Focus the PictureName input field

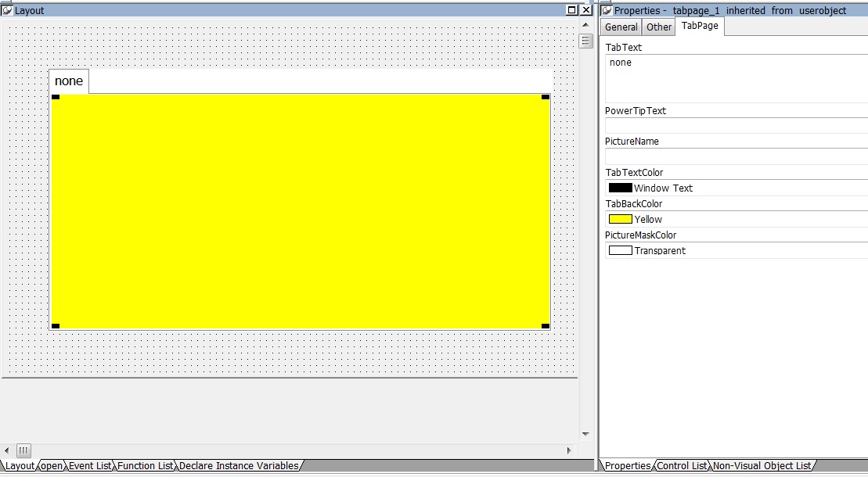coord(736,156)
